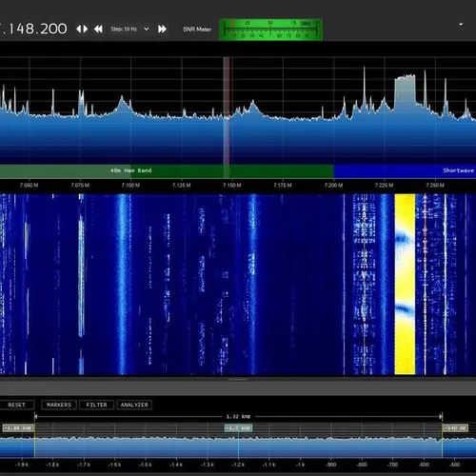This screenshot has width=476, height=476.
Task: Select the blue Shortwave band bar
Action: tap(405, 170)
